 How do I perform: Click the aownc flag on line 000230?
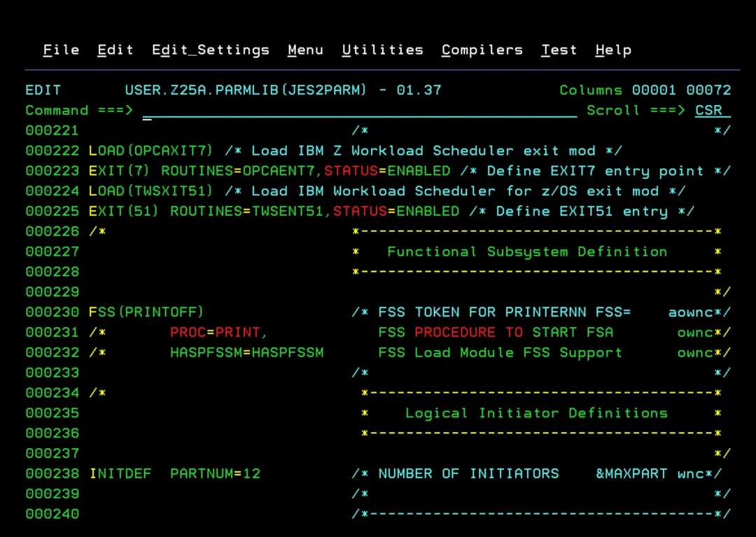click(x=690, y=313)
